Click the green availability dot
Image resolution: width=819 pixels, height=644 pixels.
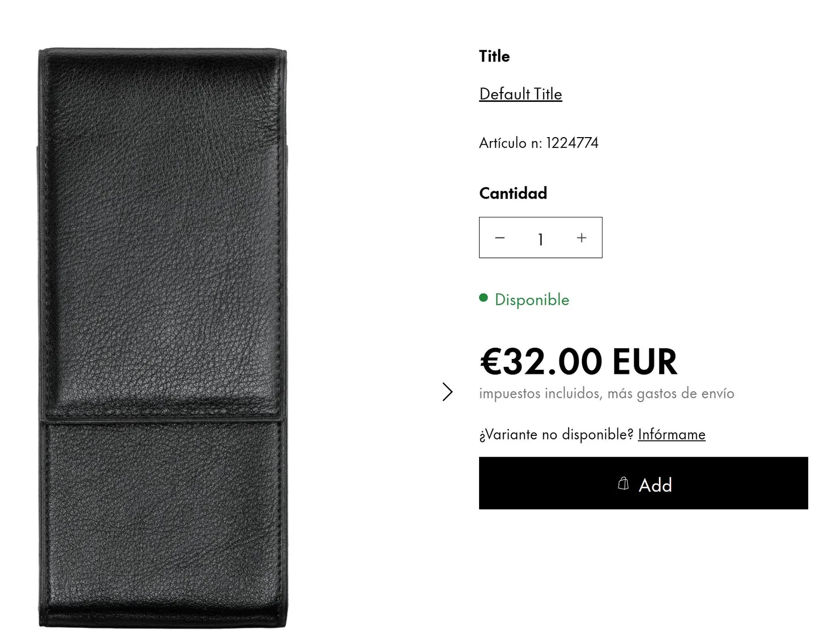(483, 298)
